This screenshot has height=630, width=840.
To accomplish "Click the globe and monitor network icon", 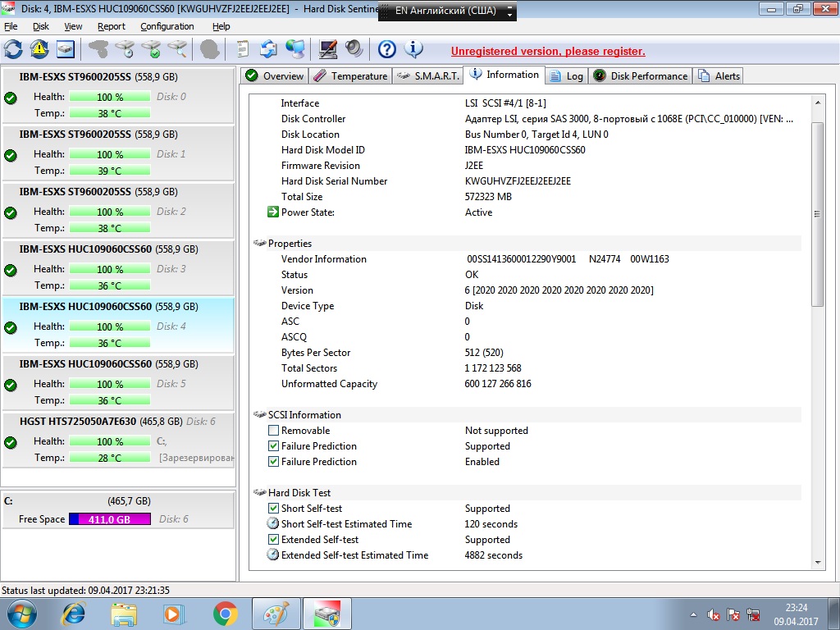I will pos(294,49).
